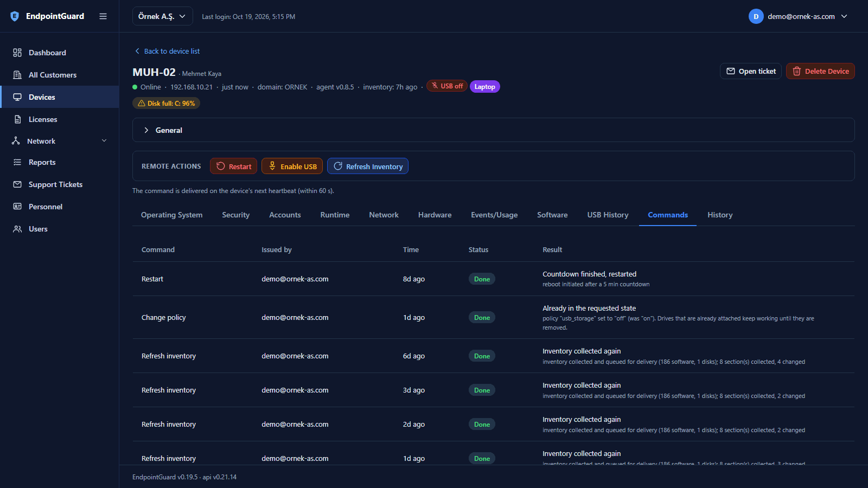
Task: Click the Disk full: C: 96% badge
Action: coord(166,103)
